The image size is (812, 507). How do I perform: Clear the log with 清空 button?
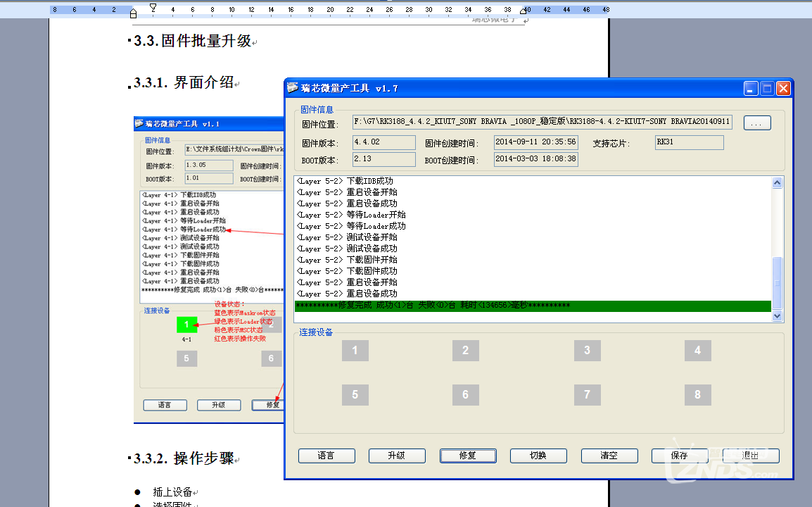609,456
